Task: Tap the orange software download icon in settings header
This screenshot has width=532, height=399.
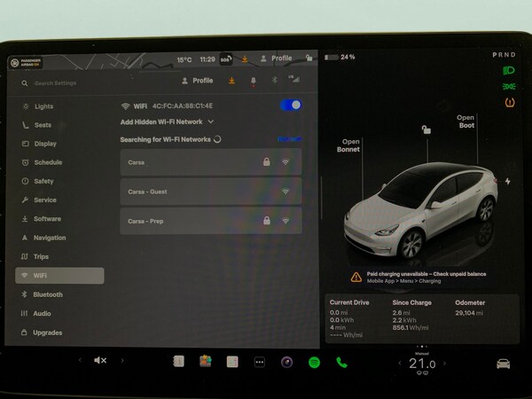Action: click(x=231, y=81)
